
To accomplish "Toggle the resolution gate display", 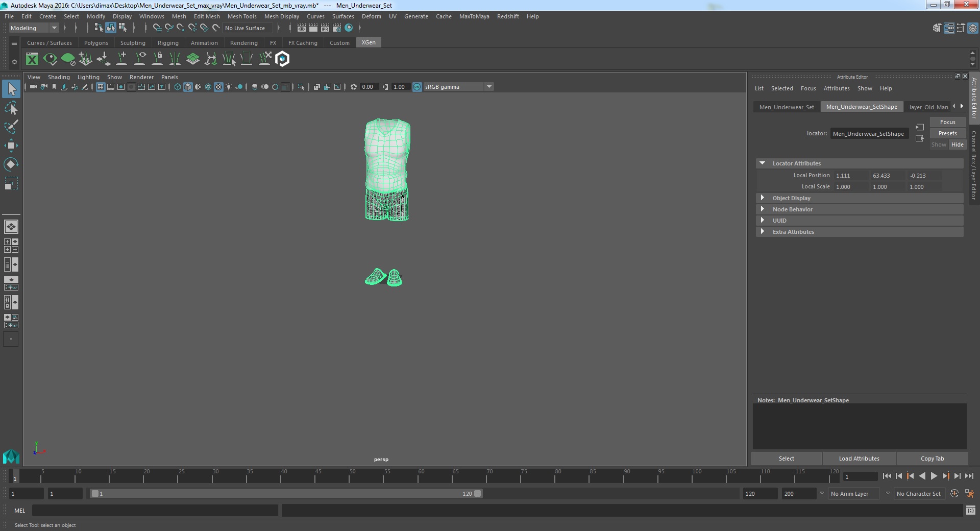I will tap(121, 87).
